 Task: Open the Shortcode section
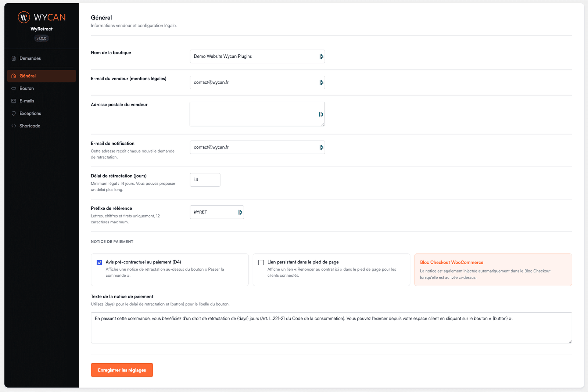click(42, 126)
